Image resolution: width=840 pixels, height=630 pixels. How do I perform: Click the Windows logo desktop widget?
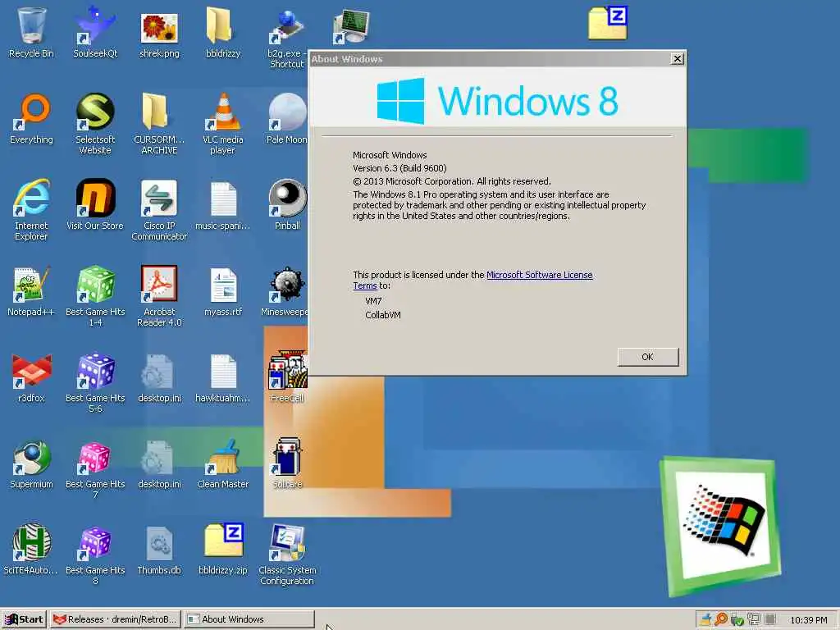[720, 526]
